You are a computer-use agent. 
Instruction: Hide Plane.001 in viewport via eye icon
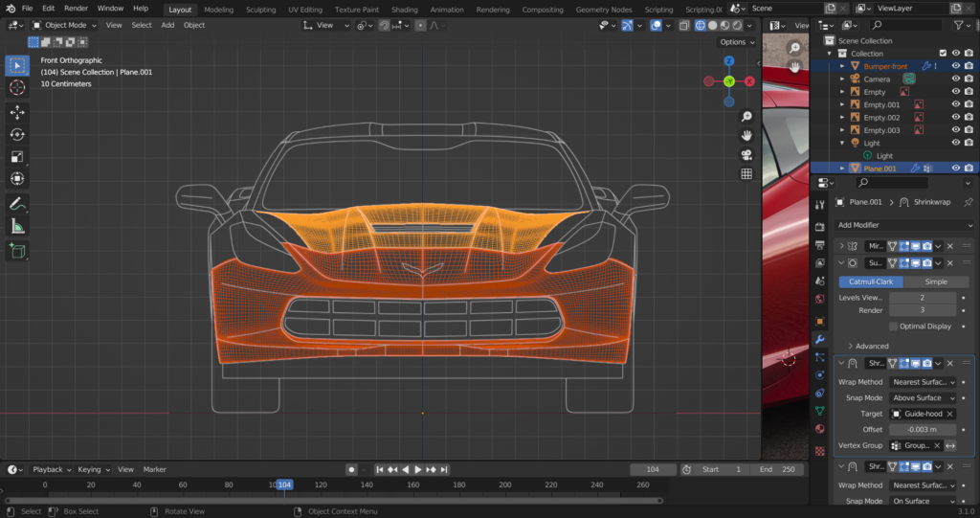pyautogui.click(x=956, y=169)
